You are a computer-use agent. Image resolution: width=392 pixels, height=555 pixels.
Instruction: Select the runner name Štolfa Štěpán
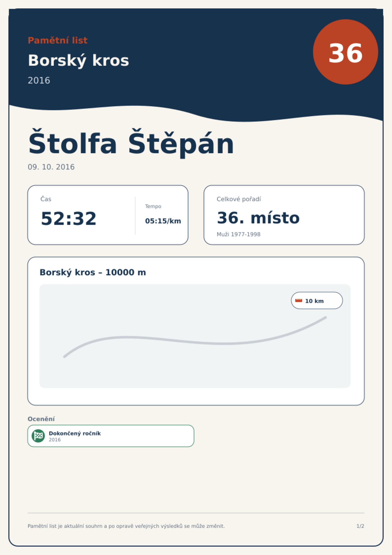131,143
